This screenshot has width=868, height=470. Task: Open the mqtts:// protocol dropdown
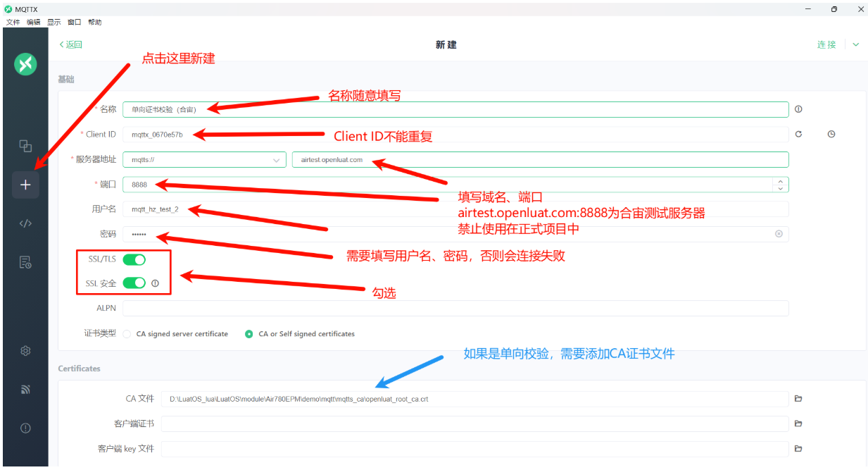[x=204, y=160]
